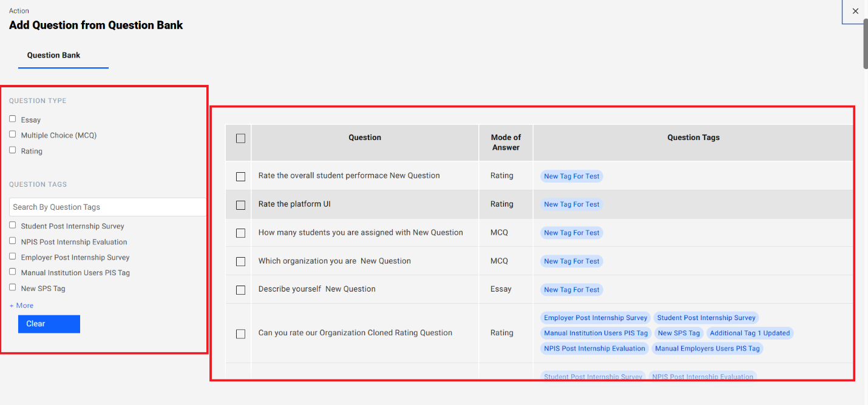Select the 'Rate the platform UI' question
The width and height of the screenshot is (868, 405).
point(240,205)
